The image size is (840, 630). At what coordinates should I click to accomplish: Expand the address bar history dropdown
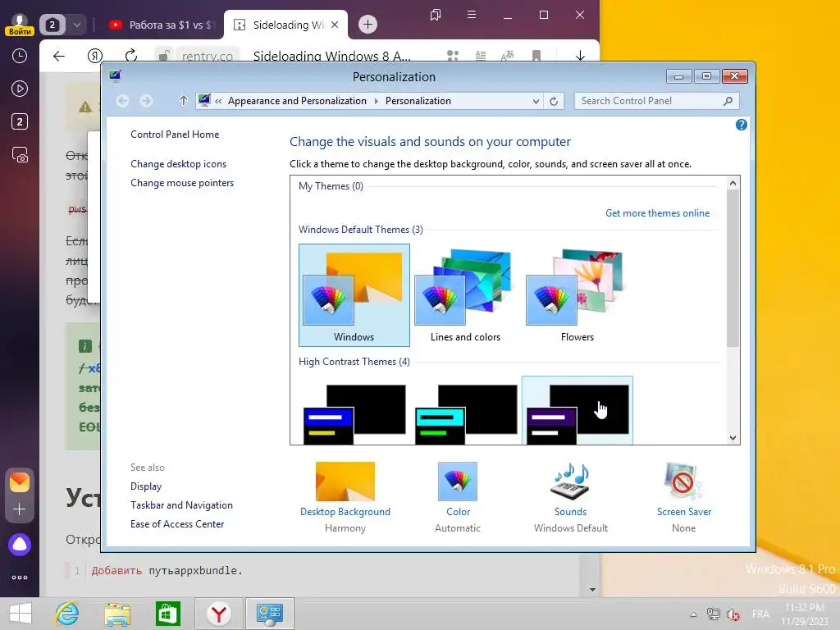536,101
